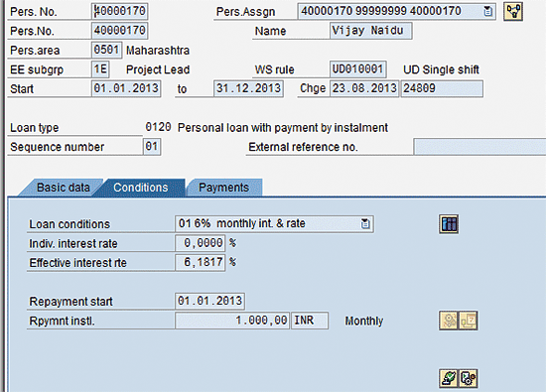Click the Chge date field 23.08.2013
The width and height of the screenshot is (546, 392).
point(364,88)
